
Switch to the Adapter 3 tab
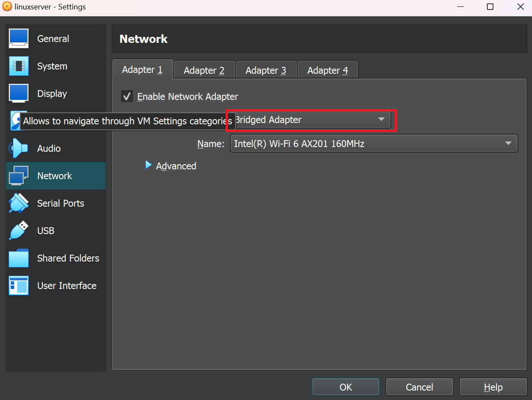266,70
